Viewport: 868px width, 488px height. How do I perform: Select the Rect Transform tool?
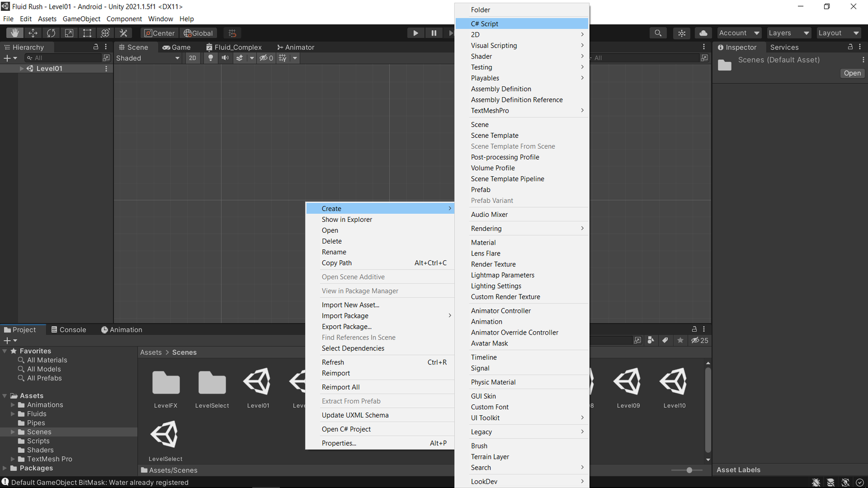pyautogui.click(x=87, y=33)
